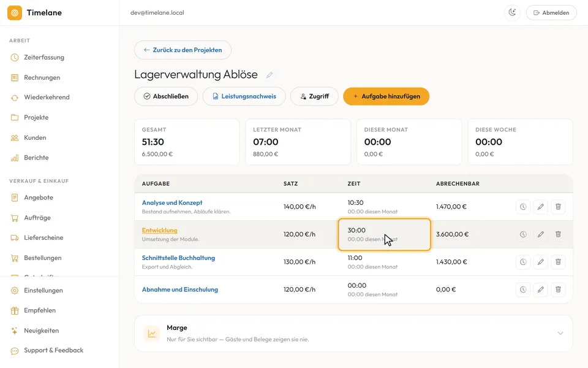Track time for Abnahme und Einschulung (clock icon)

523,289
